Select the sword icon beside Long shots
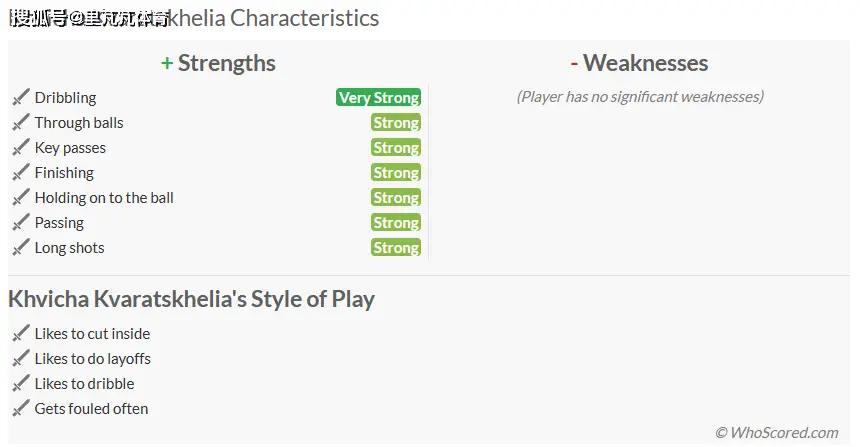The image size is (860, 447). (x=20, y=248)
